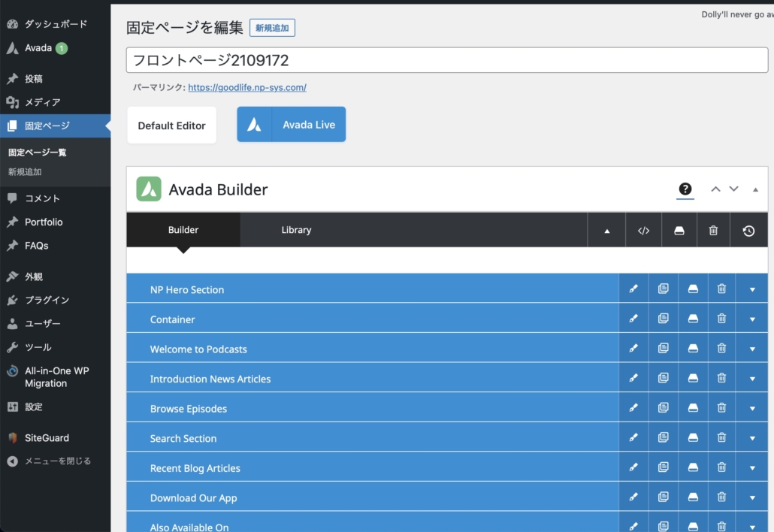The height and width of the screenshot is (532, 774).
Task: Open the goodlife.np-sys.com permalink
Action: pyautogui.click(x=246, y=87)
